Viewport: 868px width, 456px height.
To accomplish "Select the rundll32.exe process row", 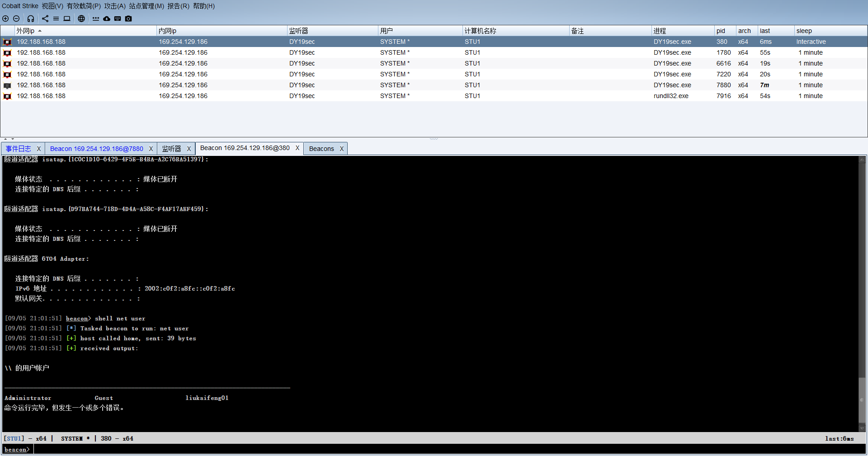I will click(434, 96).
